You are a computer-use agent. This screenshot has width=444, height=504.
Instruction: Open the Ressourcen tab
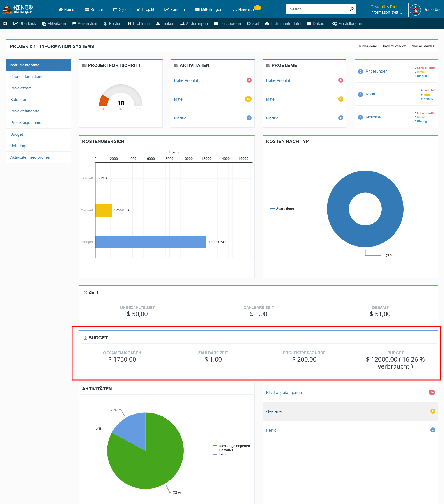(x=227, y=24)
